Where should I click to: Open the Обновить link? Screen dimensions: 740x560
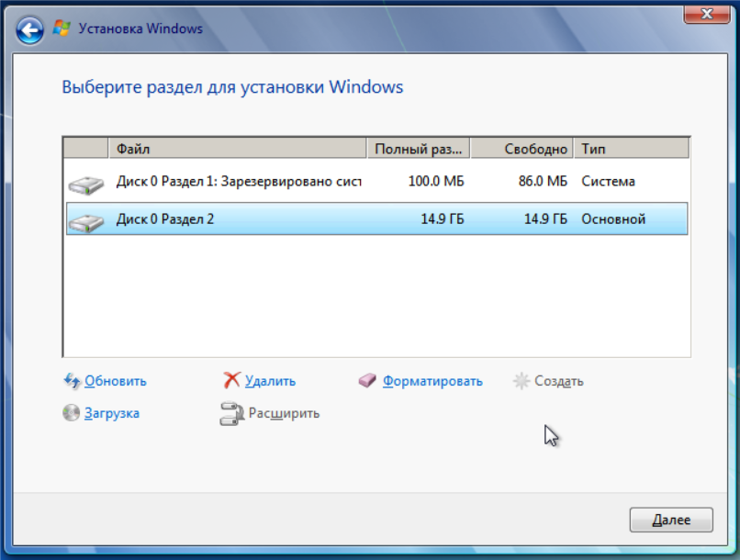(115, 381)
